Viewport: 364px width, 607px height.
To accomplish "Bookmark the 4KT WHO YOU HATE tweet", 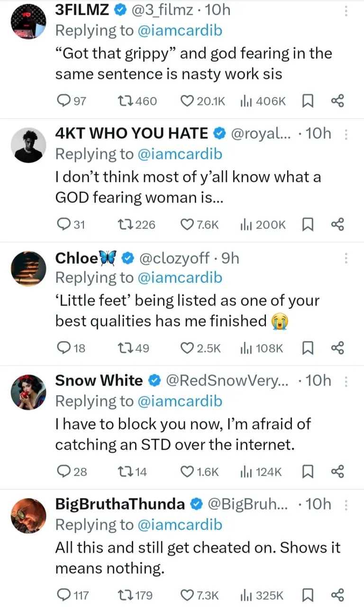I will (308, 224).
